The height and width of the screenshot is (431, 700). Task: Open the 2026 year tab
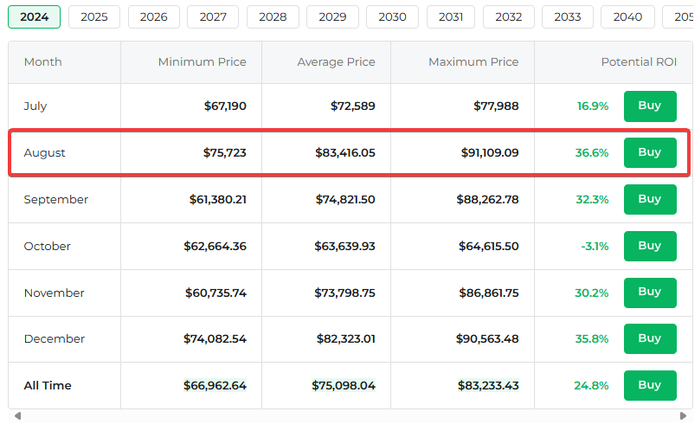pyautogui.click(x=154, y=17)
